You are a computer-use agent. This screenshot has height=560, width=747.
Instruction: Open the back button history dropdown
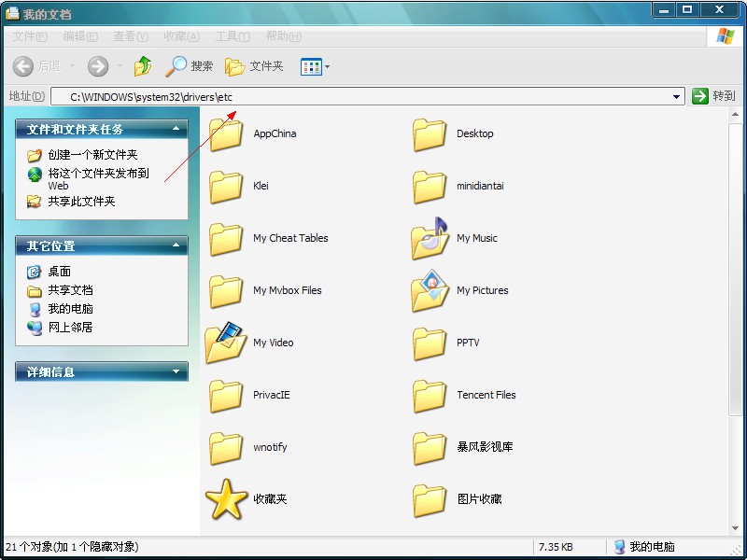click(73, 66)
